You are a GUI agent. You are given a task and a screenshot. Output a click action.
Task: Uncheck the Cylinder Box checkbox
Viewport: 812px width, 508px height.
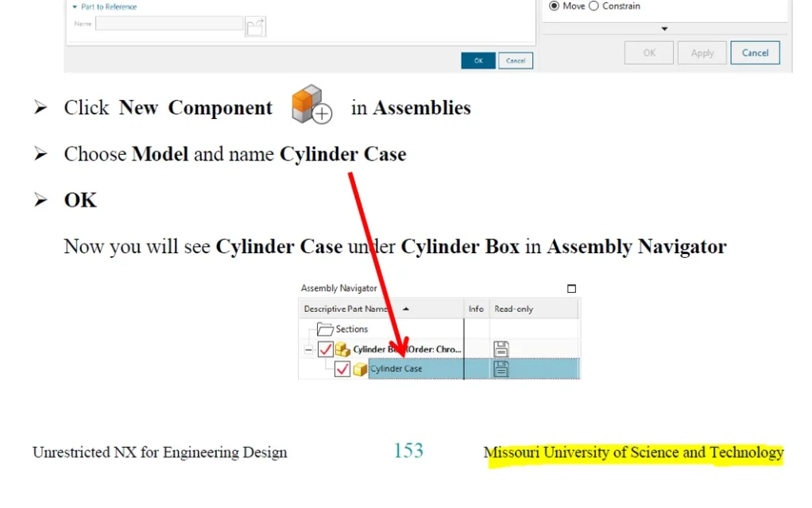pos(325,350)
